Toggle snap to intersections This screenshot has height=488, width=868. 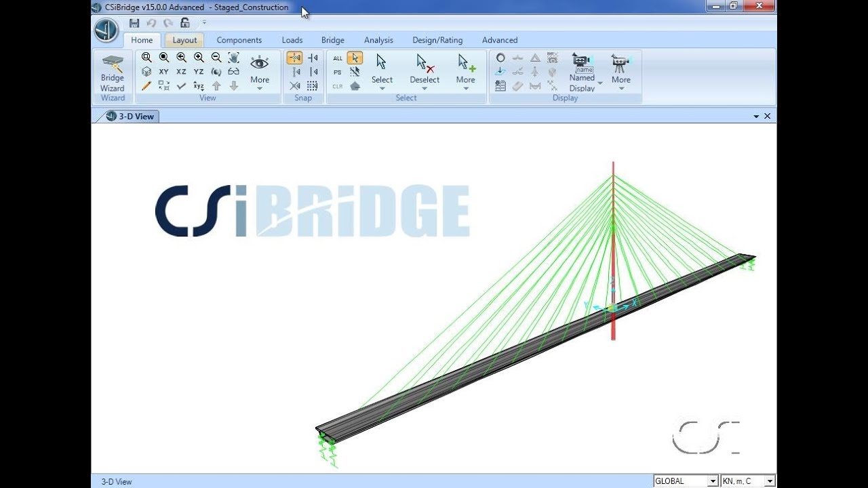tap(294, 86)
